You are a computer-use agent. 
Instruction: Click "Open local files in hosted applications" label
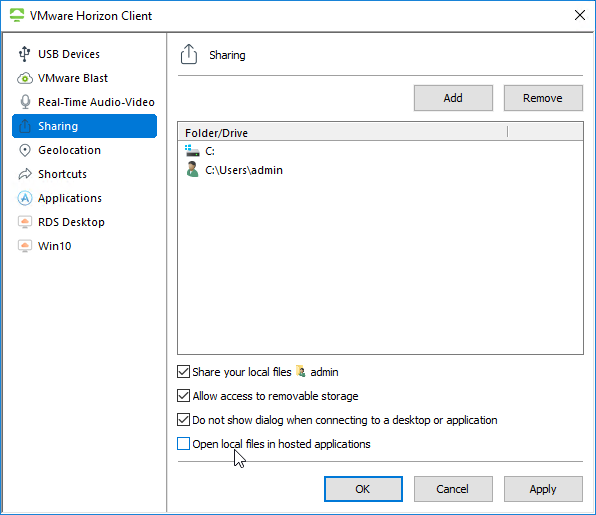pos(281,444)
